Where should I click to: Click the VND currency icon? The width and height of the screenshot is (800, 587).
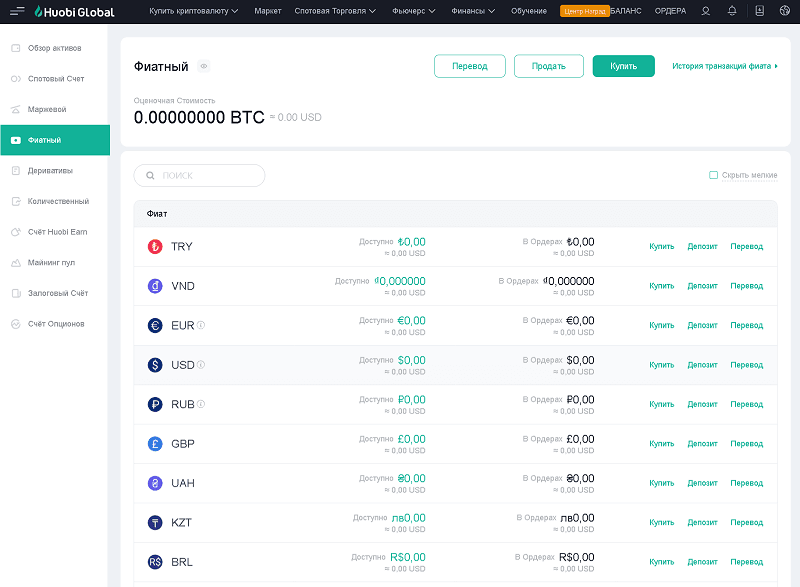coord(155,286)
